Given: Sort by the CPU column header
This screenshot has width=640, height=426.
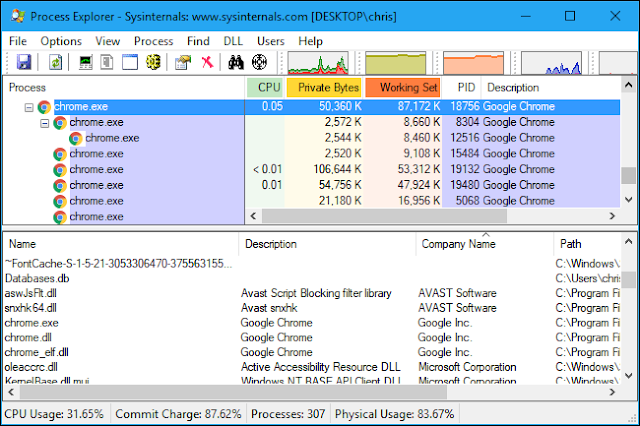Looking at the screenshot, I should pyautogui.click(x=265, y=87).
